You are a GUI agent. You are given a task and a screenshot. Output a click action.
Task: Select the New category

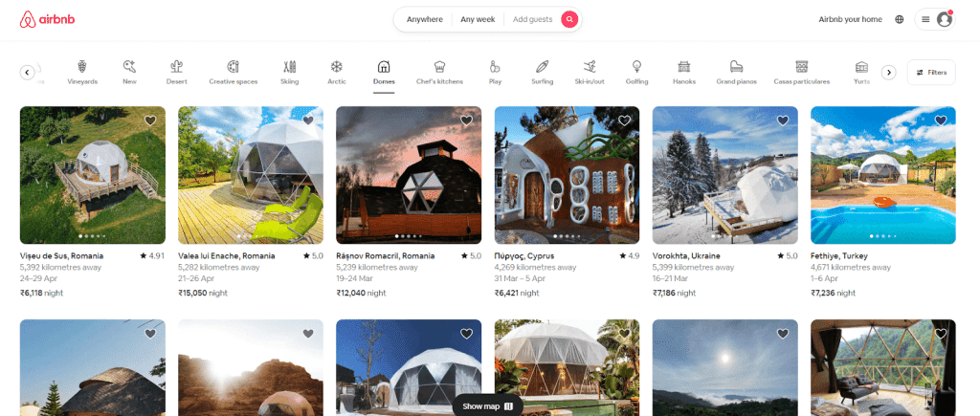129,73
